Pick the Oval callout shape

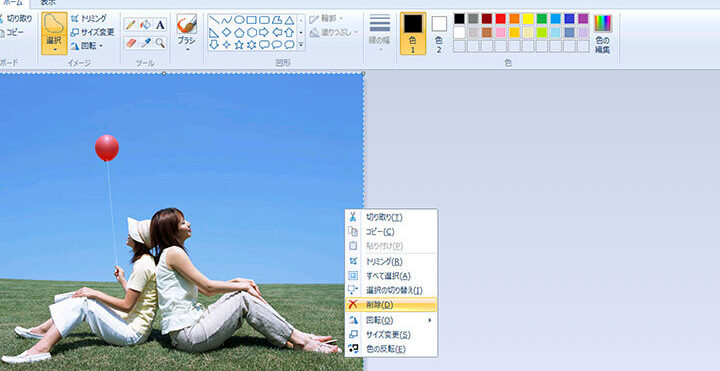pos(276,45)
